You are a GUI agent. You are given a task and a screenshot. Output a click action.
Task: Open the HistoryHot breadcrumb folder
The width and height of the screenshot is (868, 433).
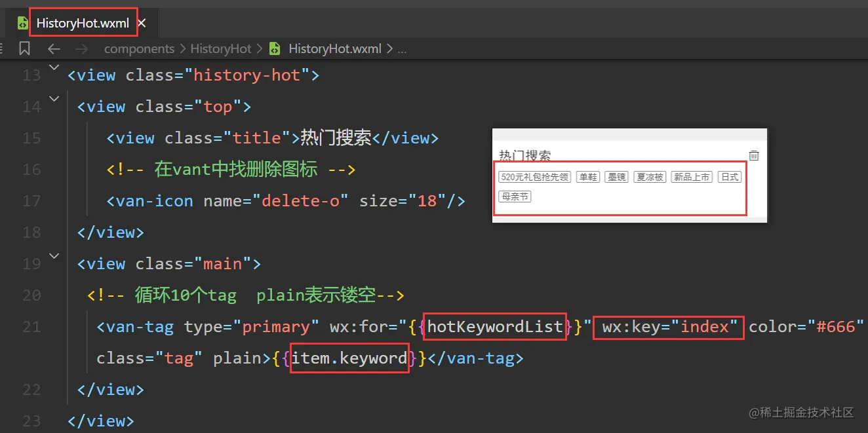pyautogui.click(x=221, y=48)
